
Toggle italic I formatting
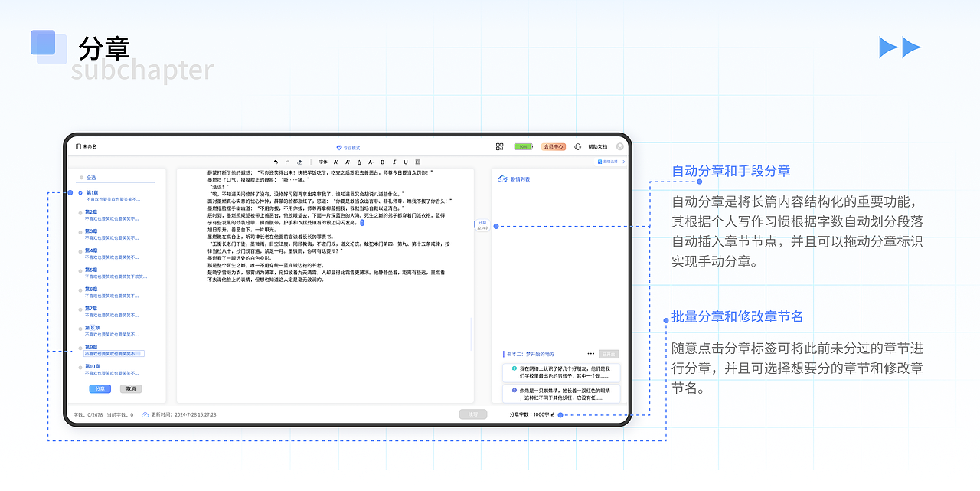(x=394, y=162)
